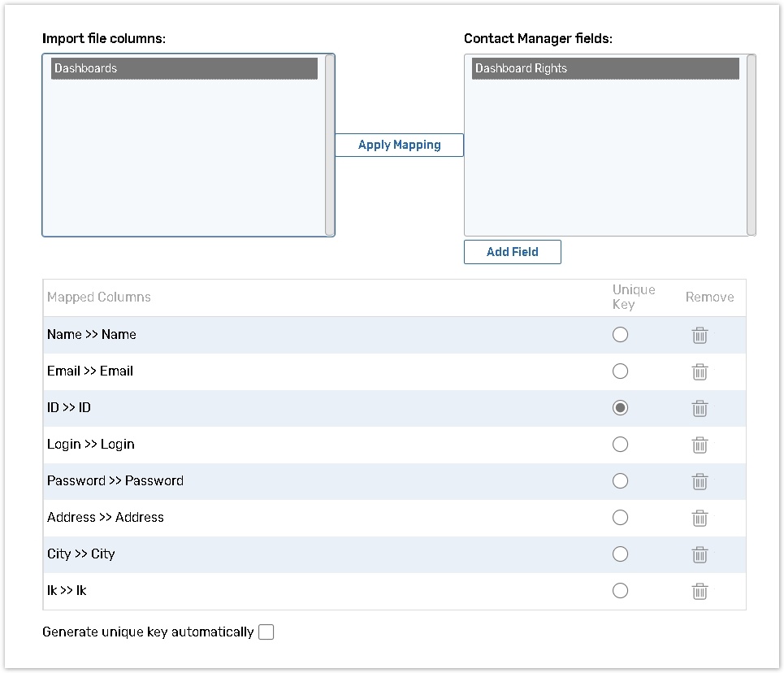Delete the Password >> Password mapping
The image size is (784, 673).
coord(700,481)
